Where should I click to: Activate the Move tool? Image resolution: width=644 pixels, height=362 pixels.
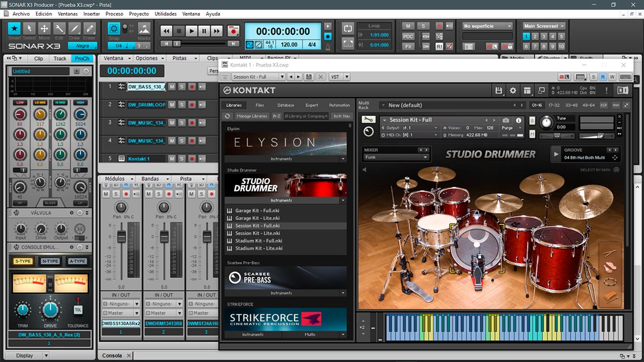point(45,28)
